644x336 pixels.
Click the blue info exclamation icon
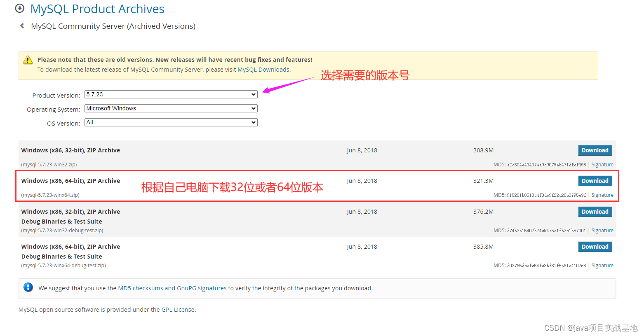click(x=28, y=287)
